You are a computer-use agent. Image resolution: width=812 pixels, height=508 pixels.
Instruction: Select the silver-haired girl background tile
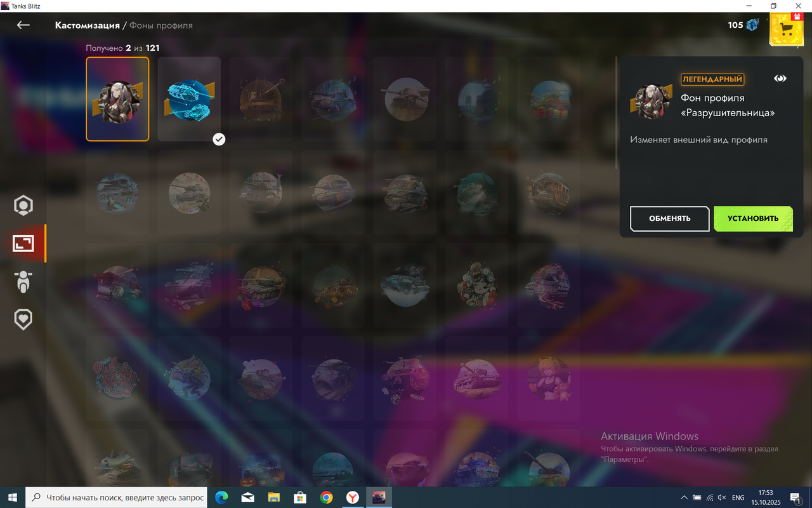(117, 99)
